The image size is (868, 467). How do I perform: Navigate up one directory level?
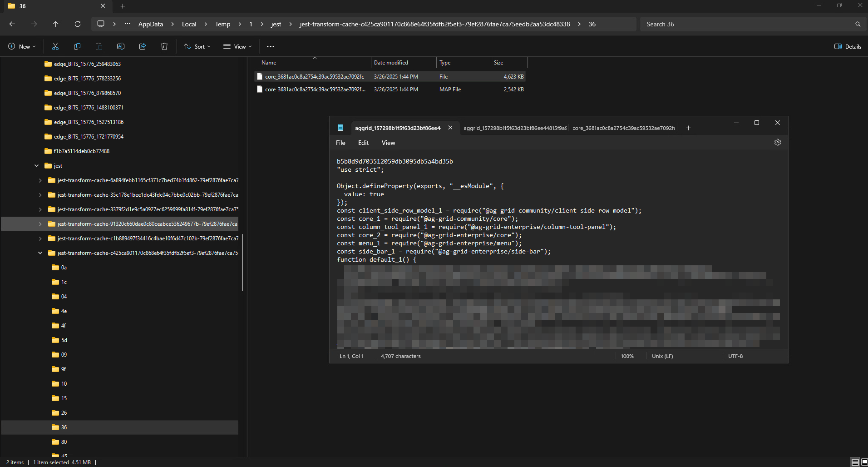coord(56,24)
